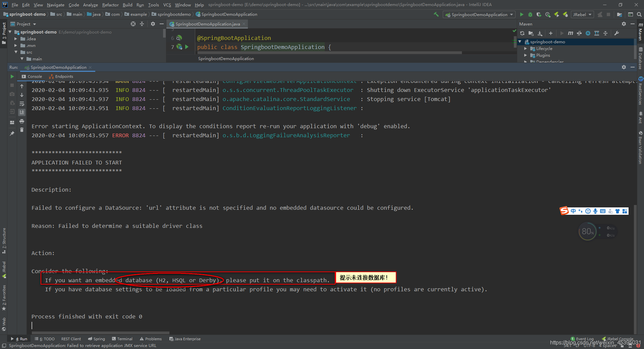Switch to Endpoints tab in Run panel
Image resolution: width=644 pixels, height=349 pixels.
[x=61, y=77]
